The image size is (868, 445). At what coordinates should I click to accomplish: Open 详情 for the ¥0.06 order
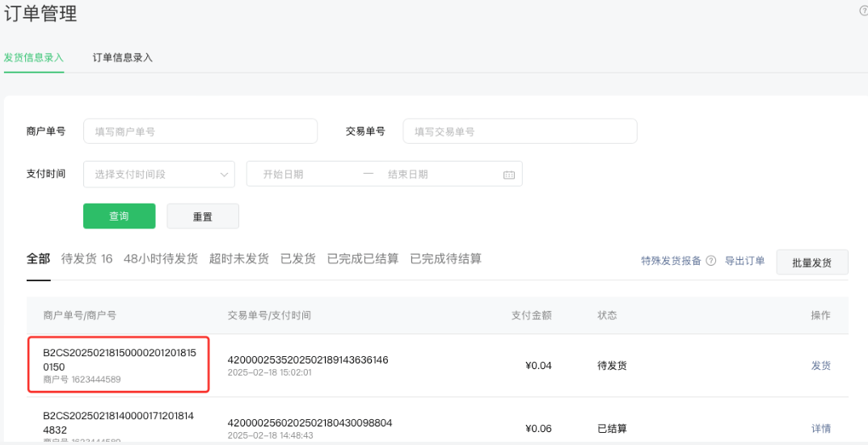[x=820, y=428]
